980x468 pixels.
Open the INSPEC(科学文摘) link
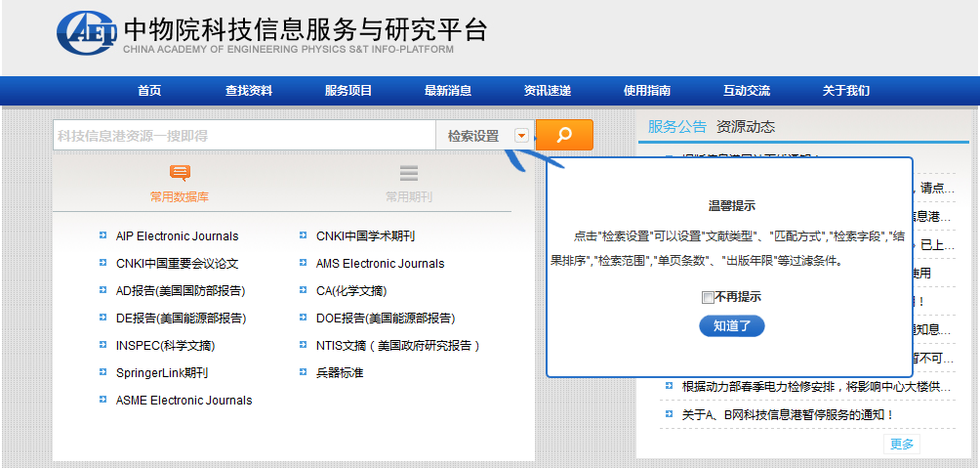coord(165,346)
